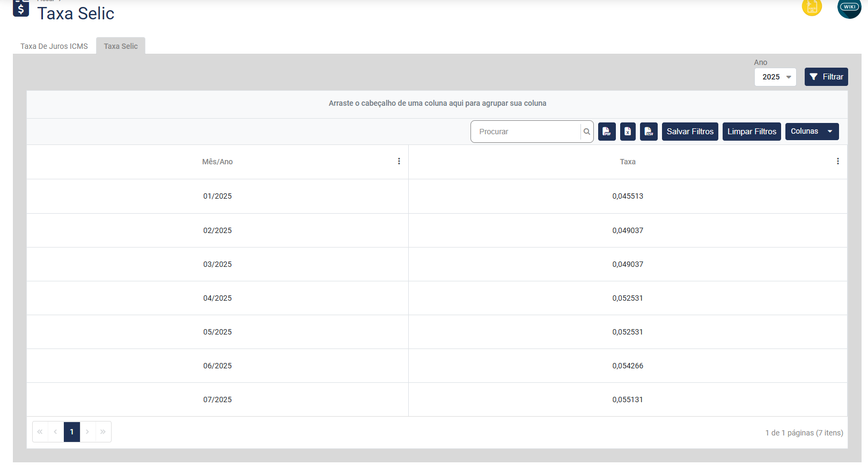Sort by the Mês/Ano column header
Image resolution: width=868 pixels, height=465 pixels.
[217, 162]
